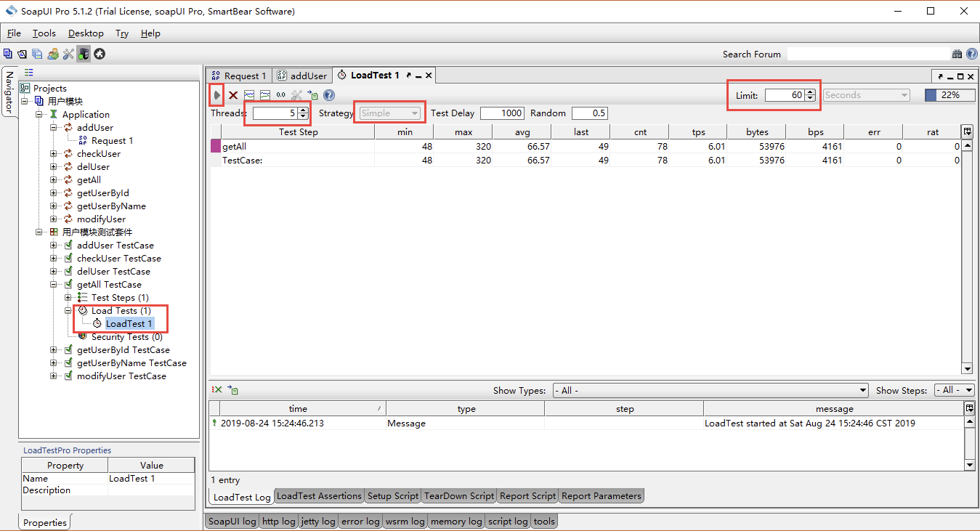This screenshot has height=531, width=980.
Task: Click the Test Delay input field
Action: pos(502,113)
